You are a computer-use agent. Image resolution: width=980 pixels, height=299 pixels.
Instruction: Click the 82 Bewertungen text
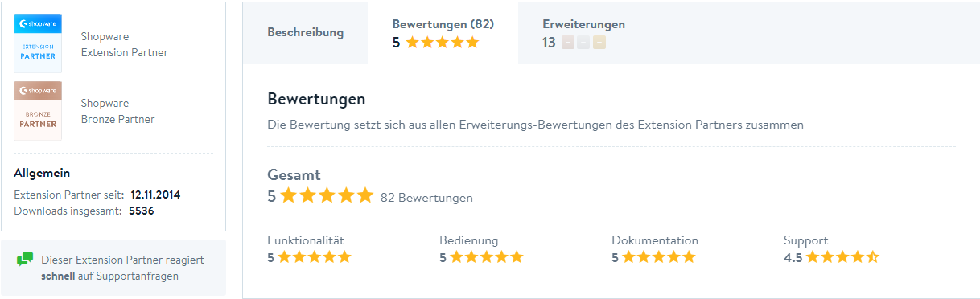pos(426,198)
